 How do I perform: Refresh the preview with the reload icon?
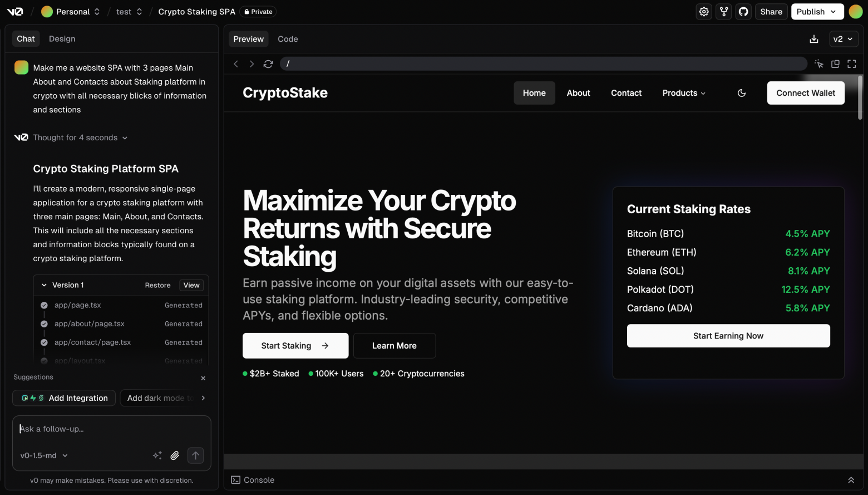point(268,63)
